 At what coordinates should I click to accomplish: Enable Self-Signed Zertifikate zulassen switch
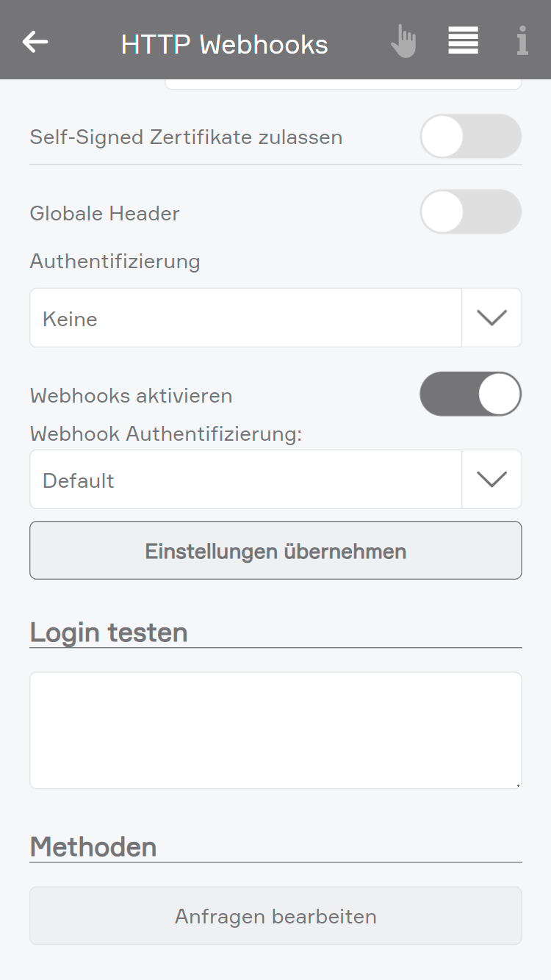470,137
